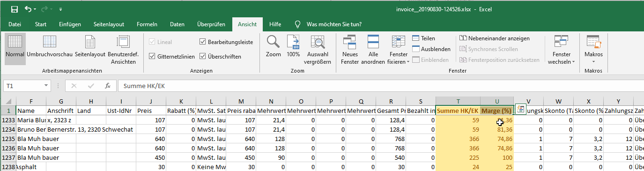Select column F header
Viewport: 644px width, 171px height.
point(31,101)
